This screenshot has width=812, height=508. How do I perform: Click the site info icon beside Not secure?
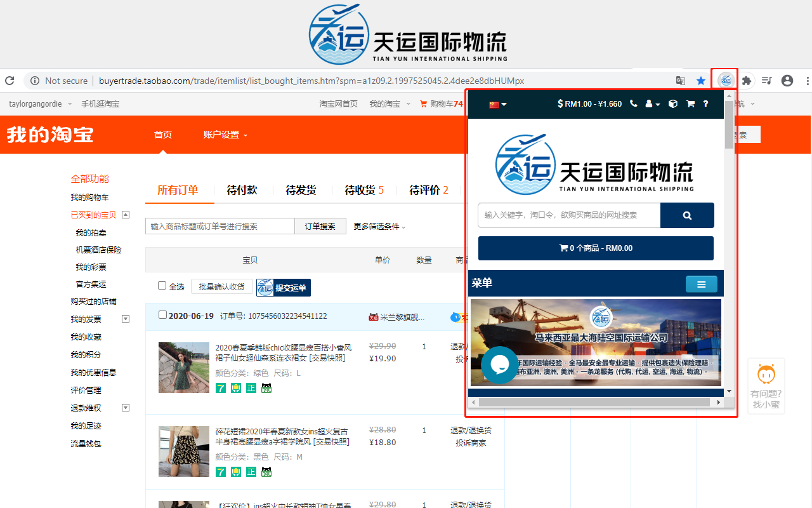click(x=34, y=81)
